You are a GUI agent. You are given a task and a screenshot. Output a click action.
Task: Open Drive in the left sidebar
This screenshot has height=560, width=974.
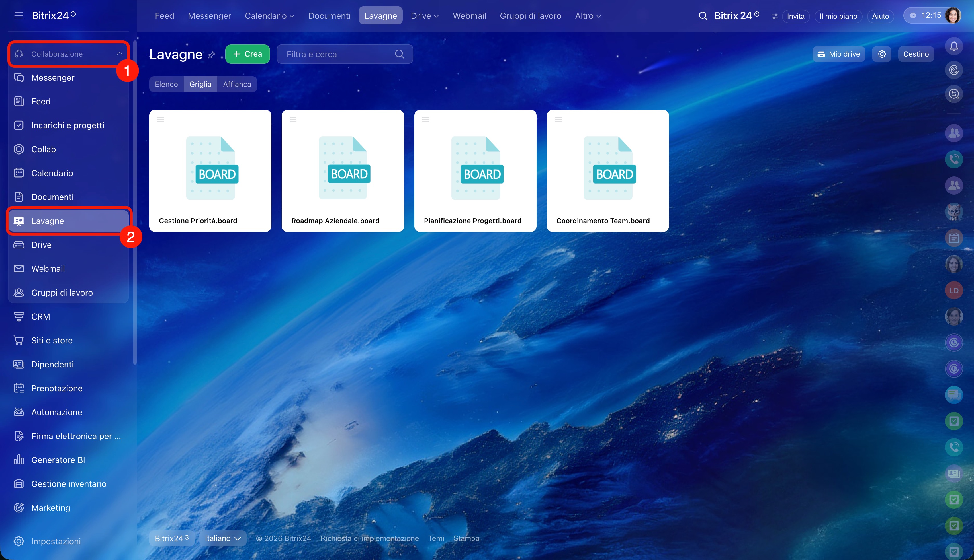point(69,245)
